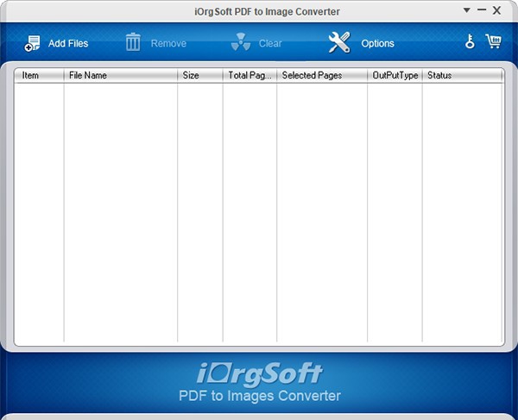Click the Clear radiation icon

[x=241, y=42]
